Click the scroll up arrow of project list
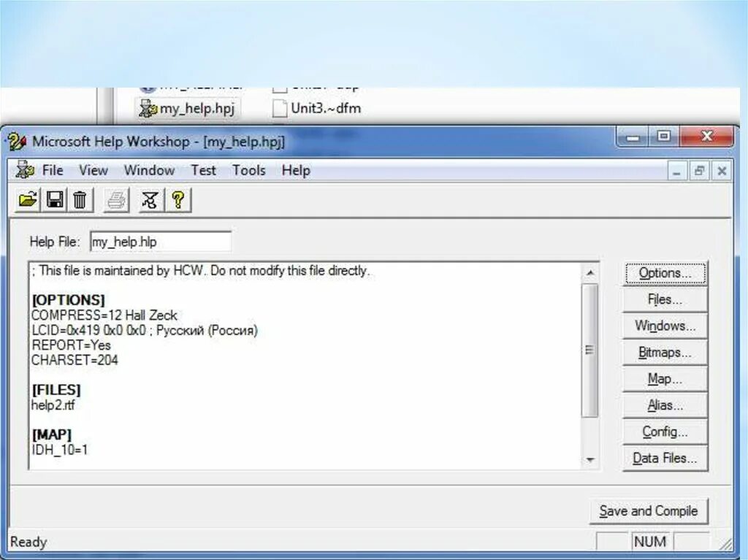Viewport: 748px width, 560px height. 590,273
